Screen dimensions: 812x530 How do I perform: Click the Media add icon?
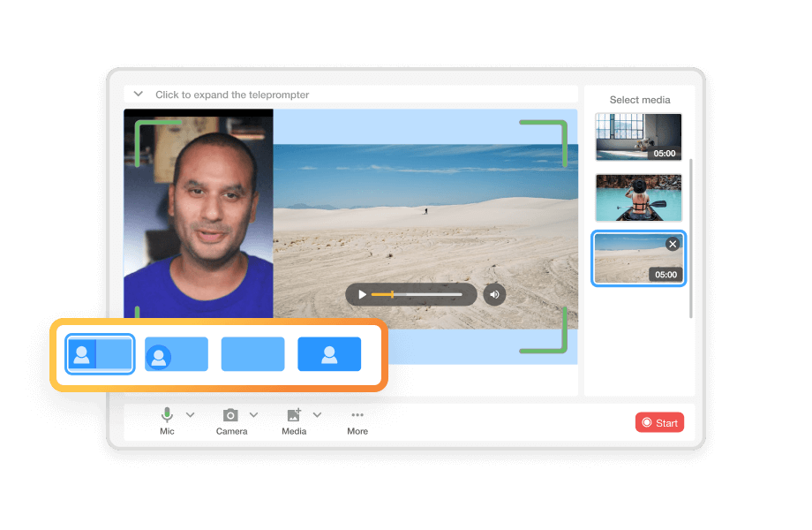294,414
